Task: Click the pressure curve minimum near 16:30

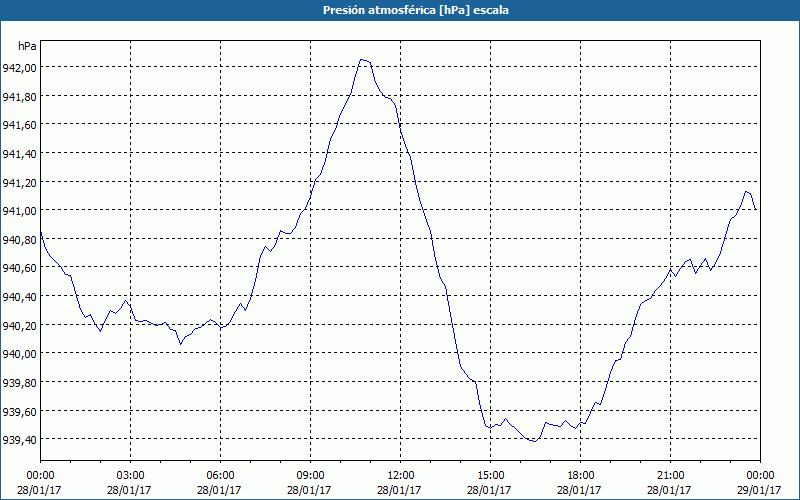Action: coord(534,441)
